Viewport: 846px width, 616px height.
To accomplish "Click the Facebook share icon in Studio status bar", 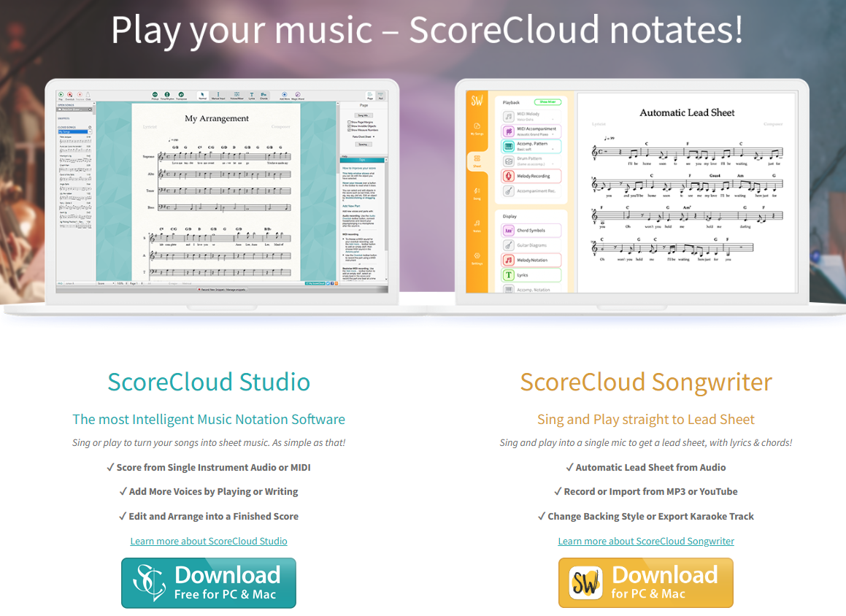I will (x=332, y=283).
